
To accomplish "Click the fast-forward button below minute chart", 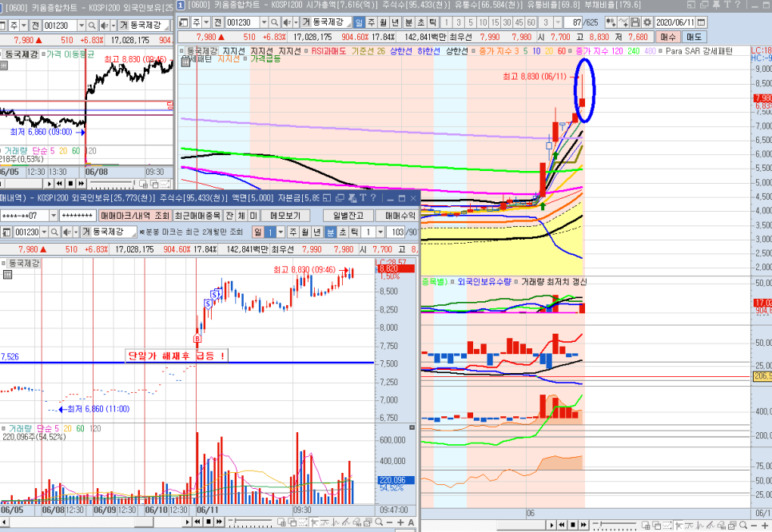I will coord(219,522).
